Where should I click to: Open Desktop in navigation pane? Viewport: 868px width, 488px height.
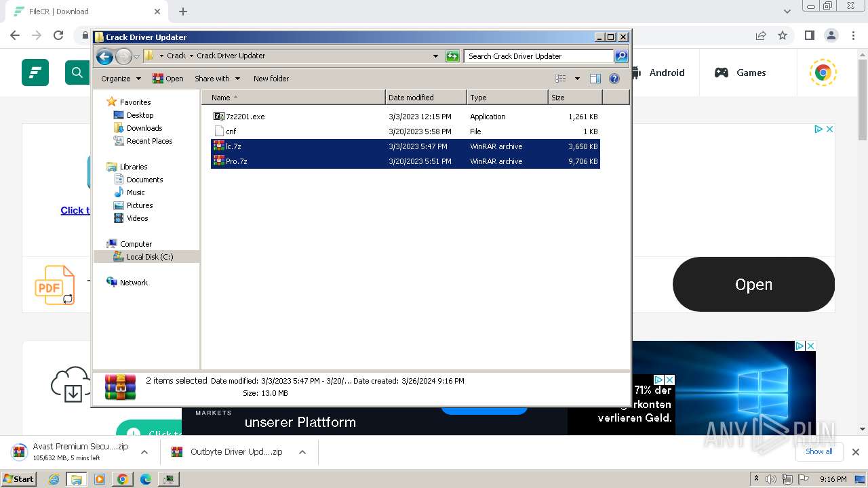(134, 115)
